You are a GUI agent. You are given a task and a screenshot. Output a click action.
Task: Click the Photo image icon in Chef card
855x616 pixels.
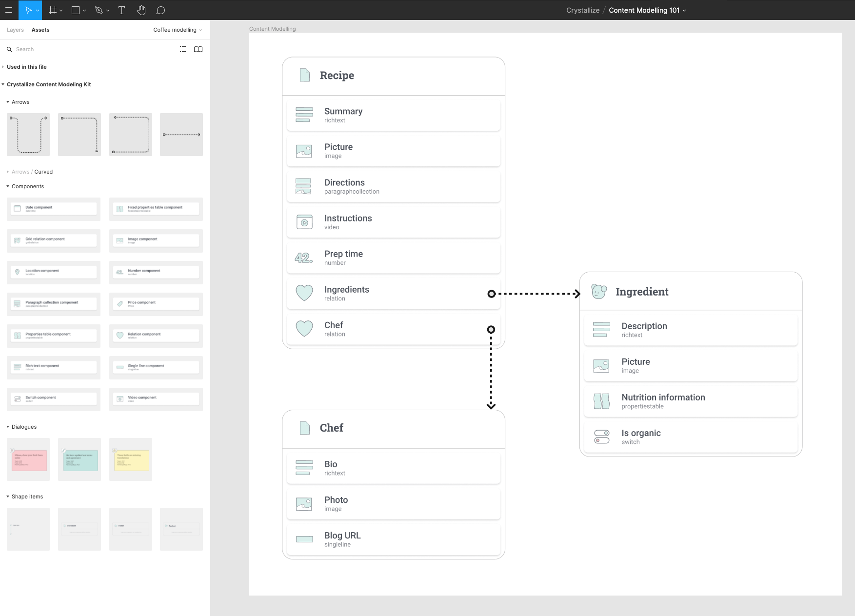(x=304, y=504)
